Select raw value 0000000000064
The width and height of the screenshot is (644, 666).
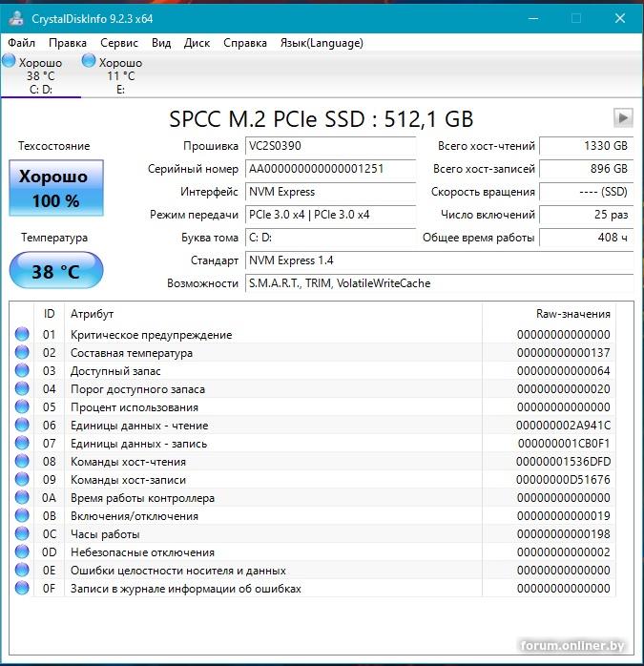tap(563, 371)
